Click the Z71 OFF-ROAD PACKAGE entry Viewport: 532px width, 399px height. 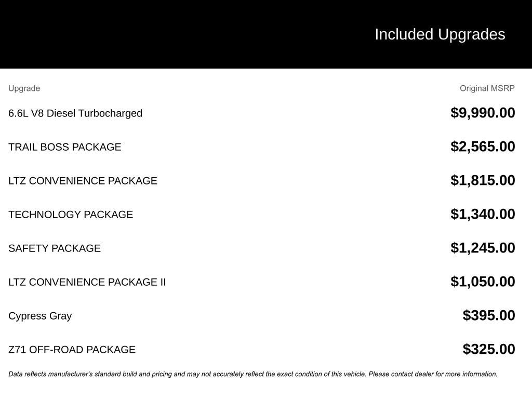click(x=72, y=350)
